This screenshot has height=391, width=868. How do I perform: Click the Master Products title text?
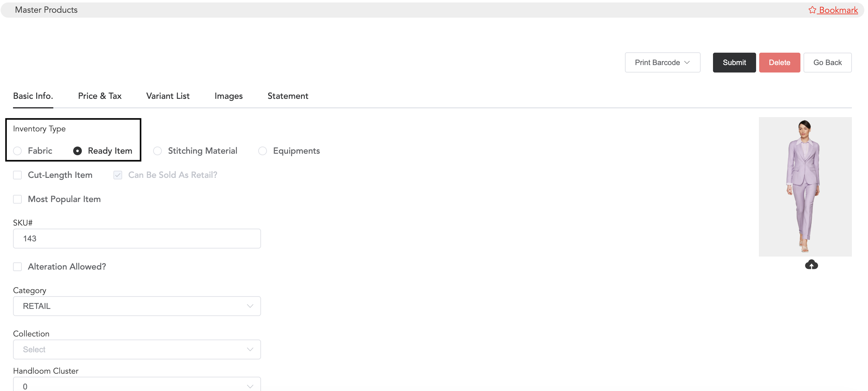pyautogui.click(x=46, y=10)
